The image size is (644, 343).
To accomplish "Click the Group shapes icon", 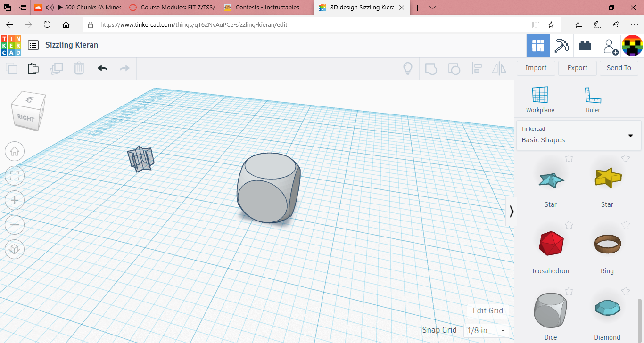I will pyautogui.click(x=431, y=69).
